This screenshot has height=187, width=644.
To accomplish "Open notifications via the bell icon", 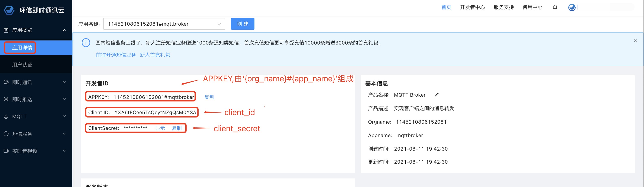I will pyautogui.click(x=555, y=7).
